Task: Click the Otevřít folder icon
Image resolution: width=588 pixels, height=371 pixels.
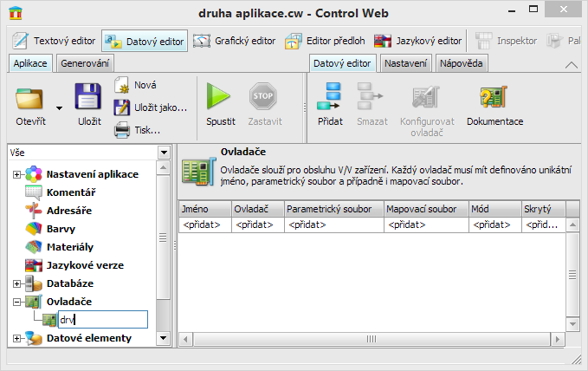Action: [x=30, y=100]
